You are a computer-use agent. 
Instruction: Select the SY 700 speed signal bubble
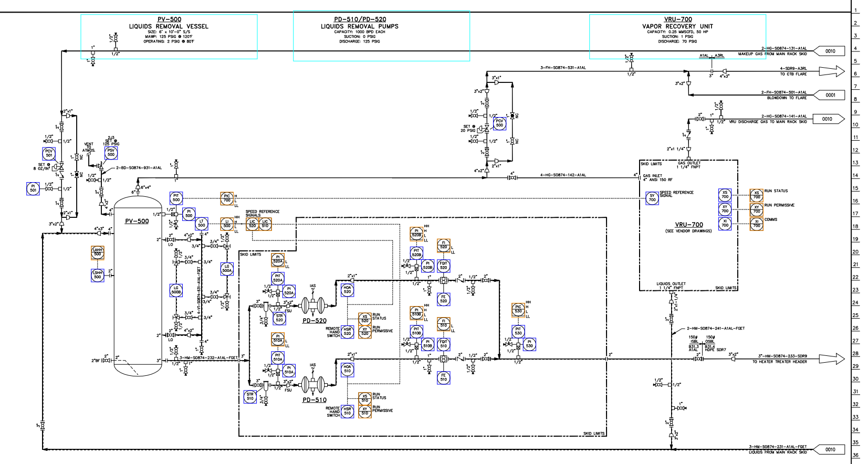click(x=652, y=198)
